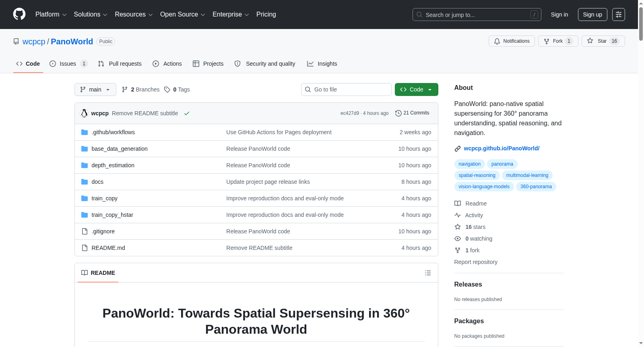Viewport: 644px width, 347px height.
Task: Click the branch icon beside 2 Branches
Action: 125,89
